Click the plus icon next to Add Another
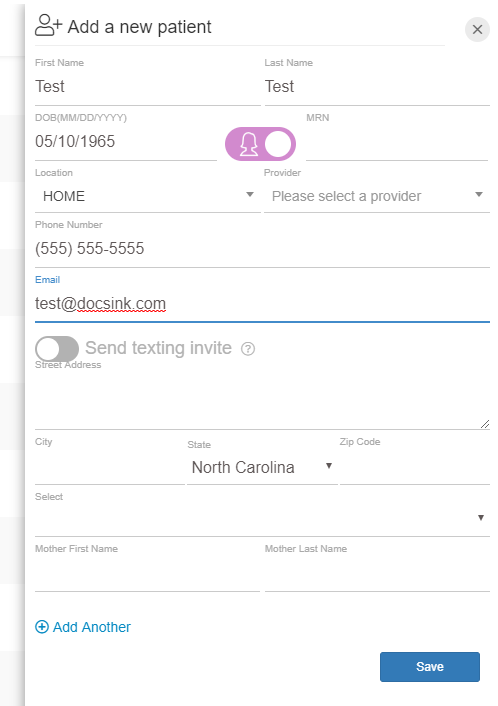 [42, 627]
